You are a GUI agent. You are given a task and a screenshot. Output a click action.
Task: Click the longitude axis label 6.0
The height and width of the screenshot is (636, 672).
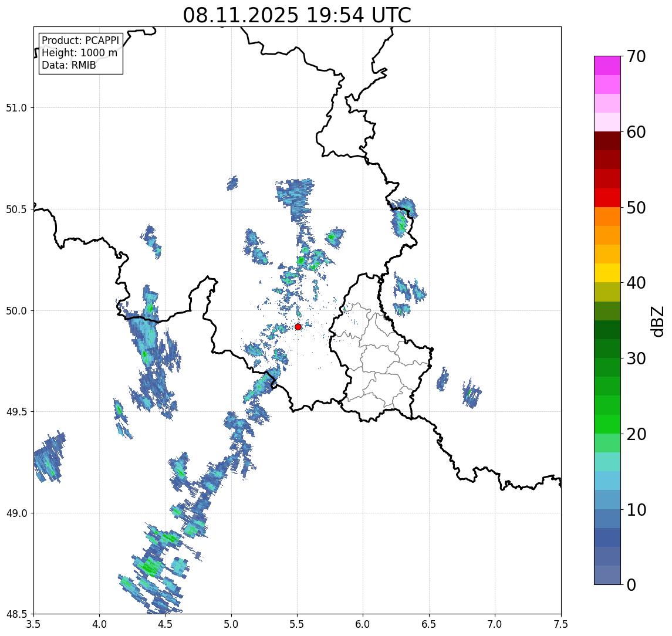click(x=363, y=624)
